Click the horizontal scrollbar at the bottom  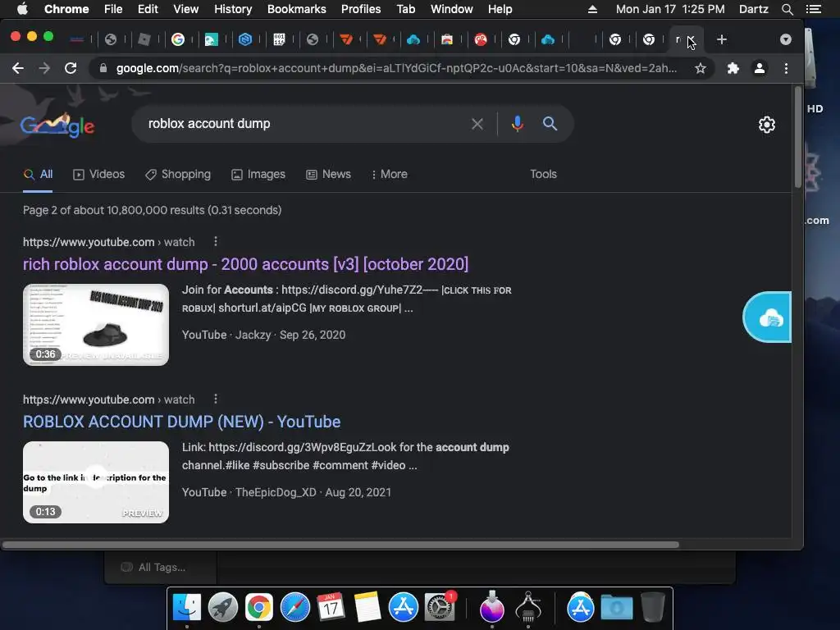(x=340, y=545)
